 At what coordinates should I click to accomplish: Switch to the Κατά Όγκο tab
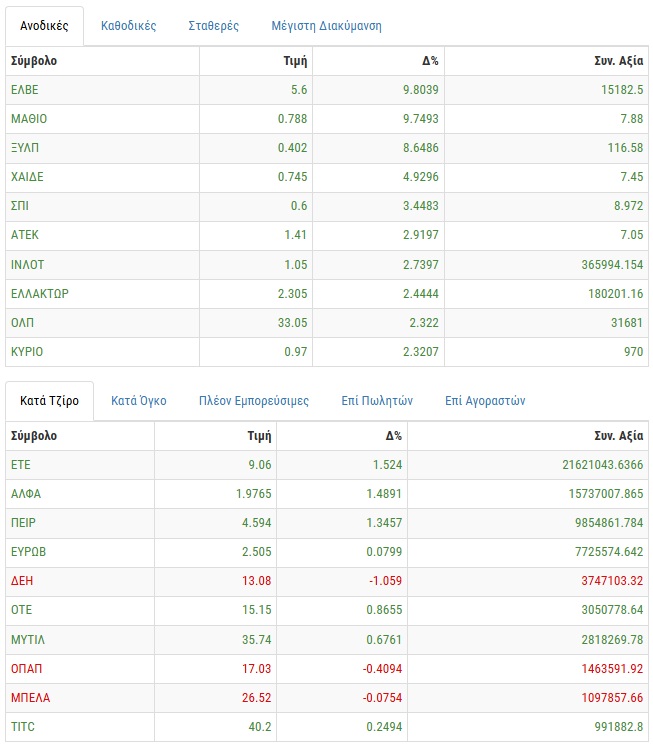139,401
